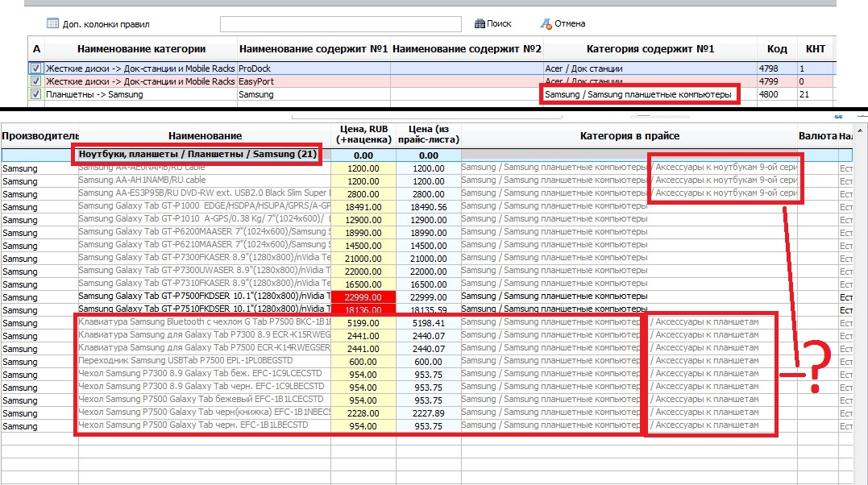Screen dimensions: 868x485
Task: Click the 'Валюта' column header
Action: pyautogui.click(x=817, y=135)
